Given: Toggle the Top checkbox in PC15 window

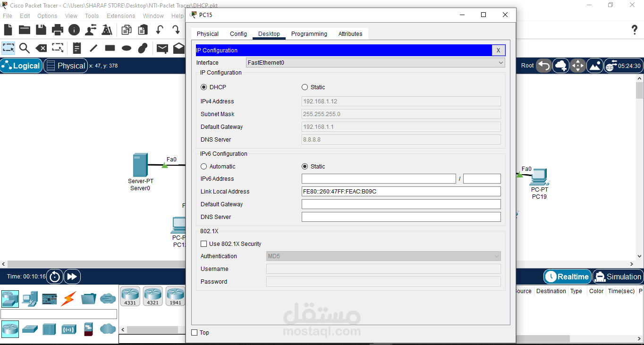Looking at the screenshot, I should (x=194, y=333).
